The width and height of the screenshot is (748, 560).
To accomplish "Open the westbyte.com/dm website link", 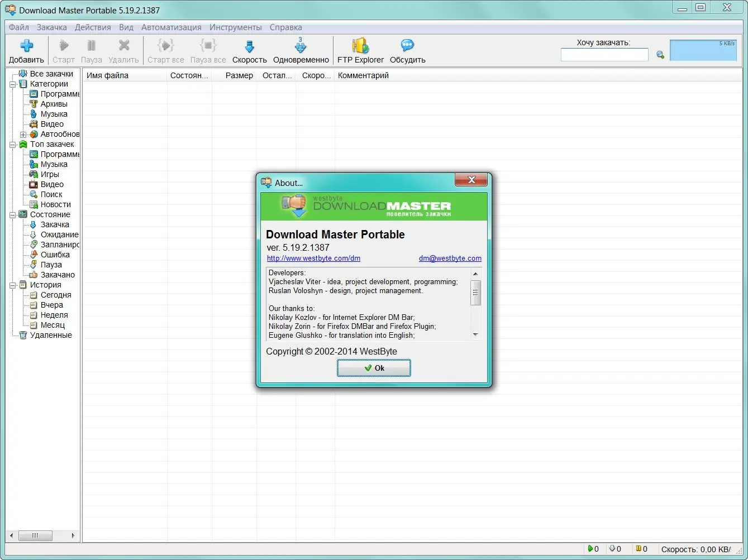I will click(x=313, y=258).
